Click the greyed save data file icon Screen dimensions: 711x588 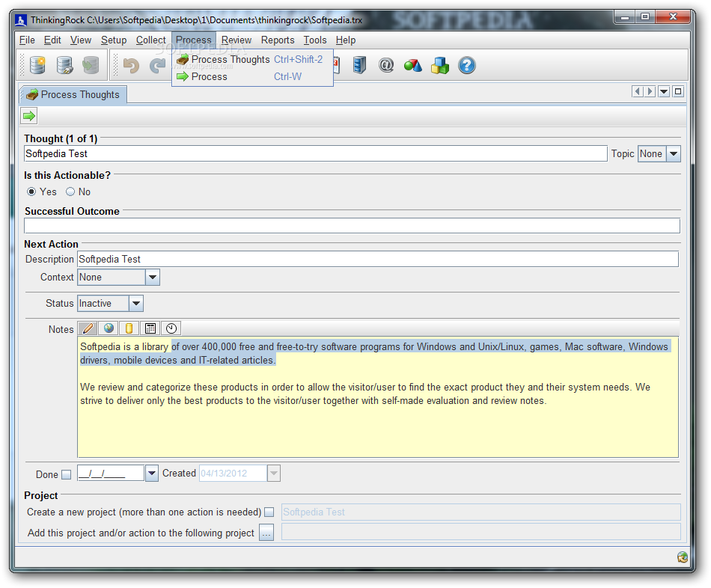pyautogui.click(x=91, y=65)
